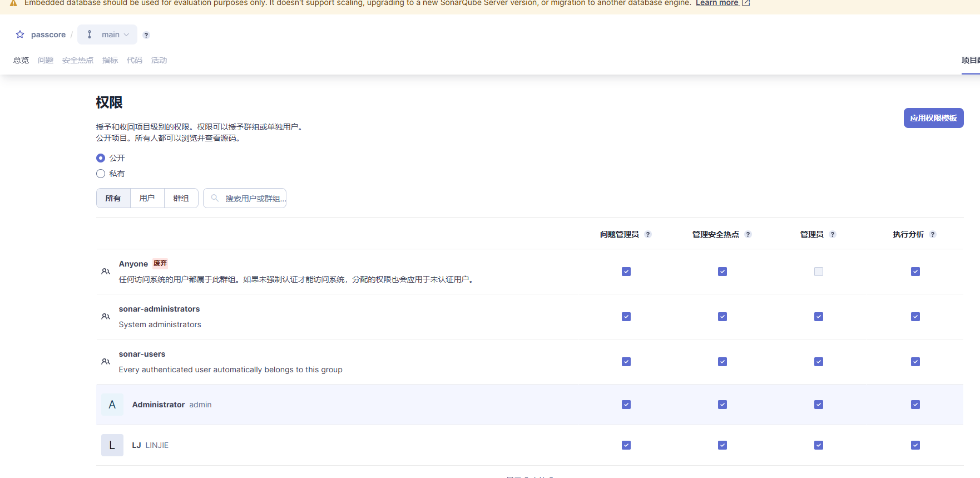This screenshot has width=980, height=478.
Task: Open the Learn more link
Action: (717, 3)
